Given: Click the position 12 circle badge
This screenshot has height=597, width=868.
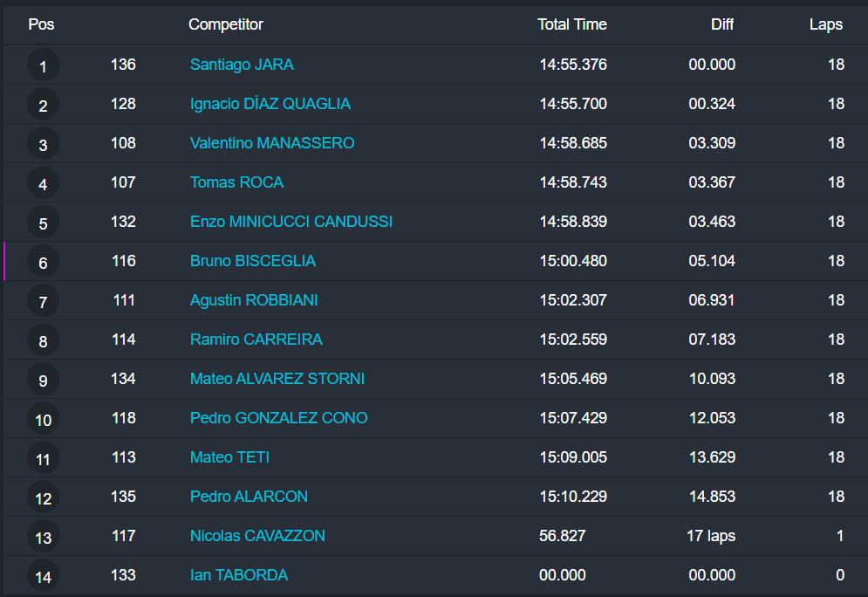Looking at the screenshot, I should pos(43,497).
